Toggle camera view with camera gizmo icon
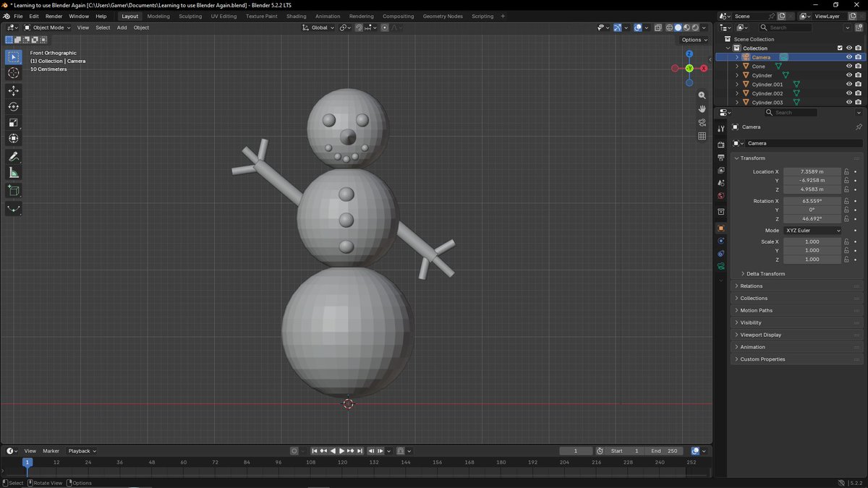 click(702, 122)
